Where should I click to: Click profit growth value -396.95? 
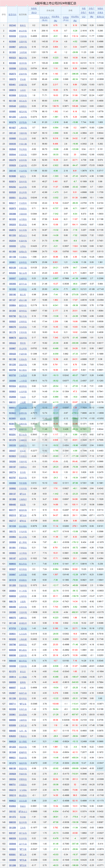[x=75, y=74]
